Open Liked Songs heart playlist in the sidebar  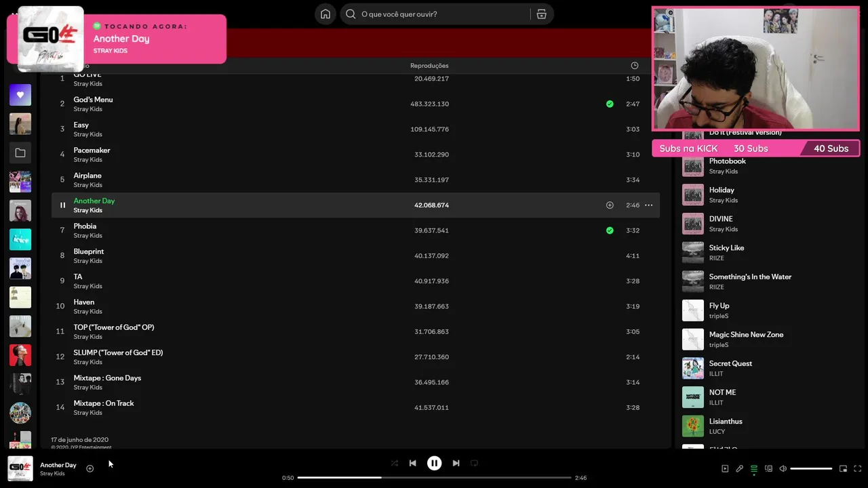point(20,95)
